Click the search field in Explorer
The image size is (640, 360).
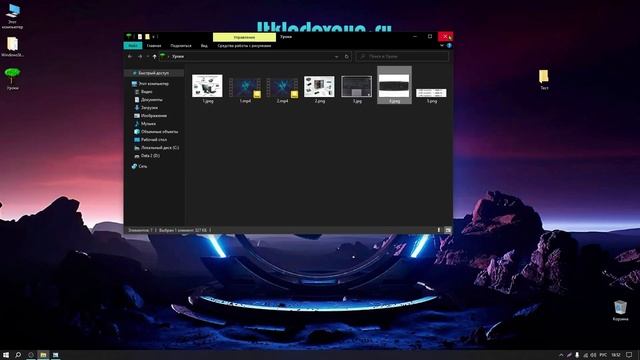coord(402,57)
